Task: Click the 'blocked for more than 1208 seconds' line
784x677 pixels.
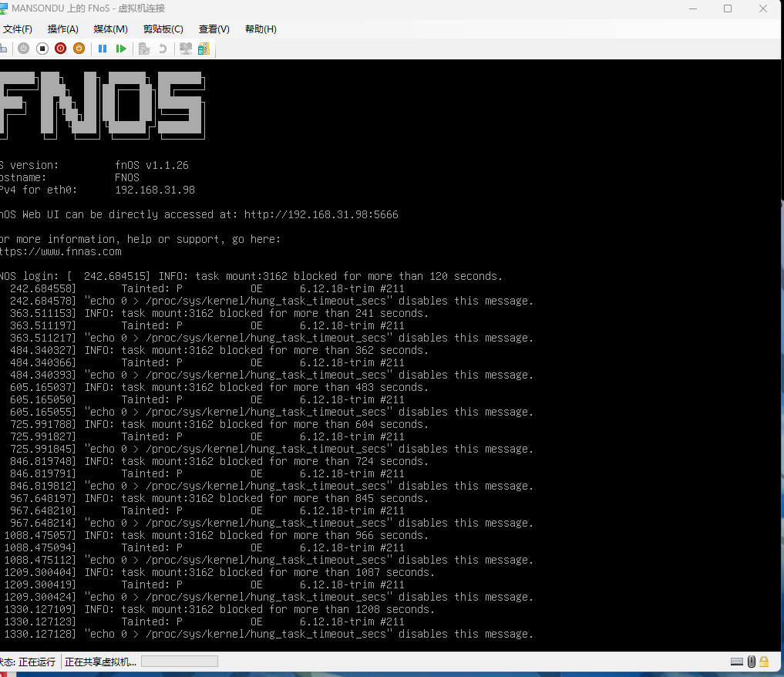Action: [x=220, y=609]
